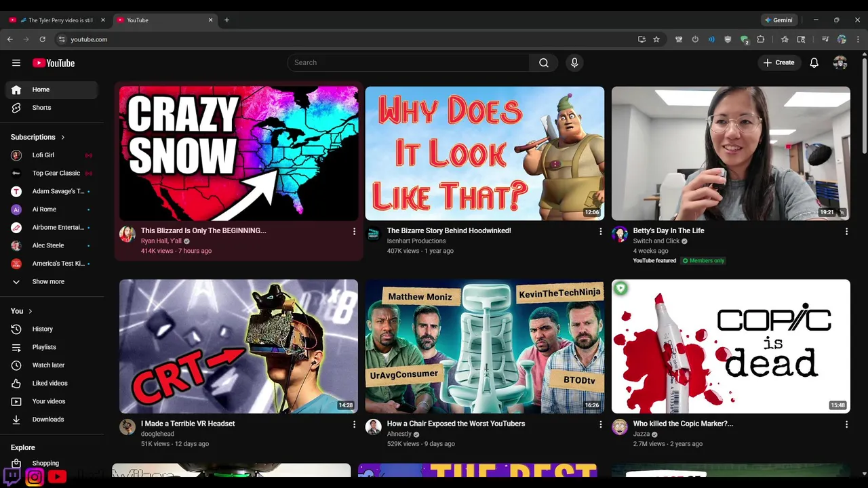Open Shopping under Explore
The image size is (868, 488).
click(x=52, y=463)
